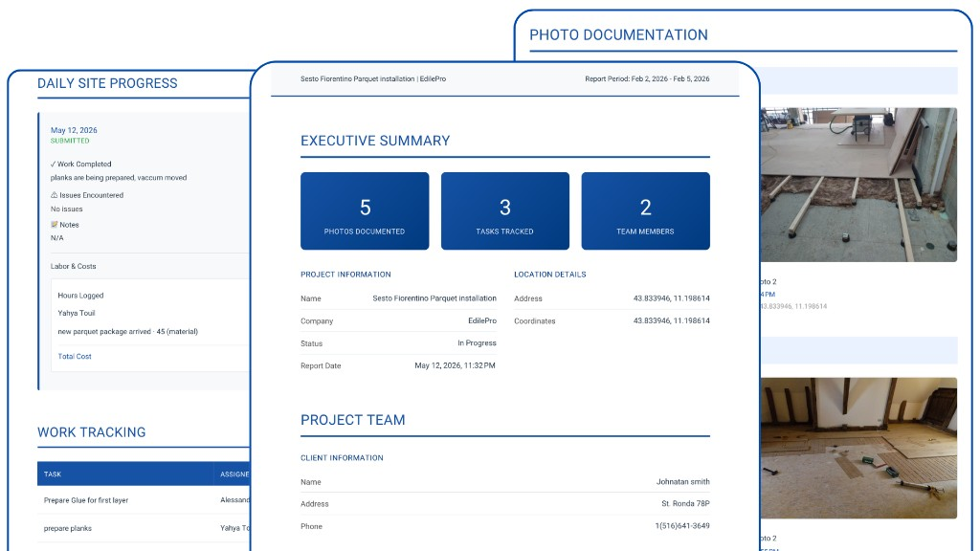The width and height of the screenshot is (980, 551).
Task: Click the Executive Summary heading
Action: click(375, 142)
